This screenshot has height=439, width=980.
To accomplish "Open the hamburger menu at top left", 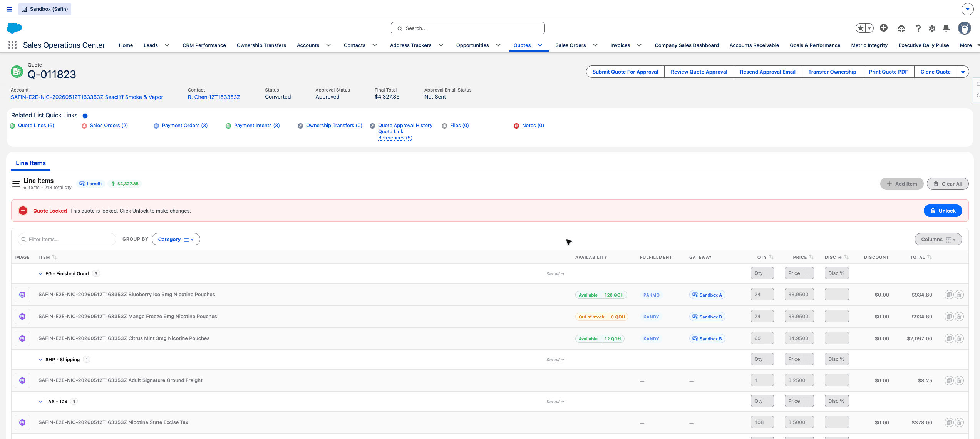I will (10, 9).
